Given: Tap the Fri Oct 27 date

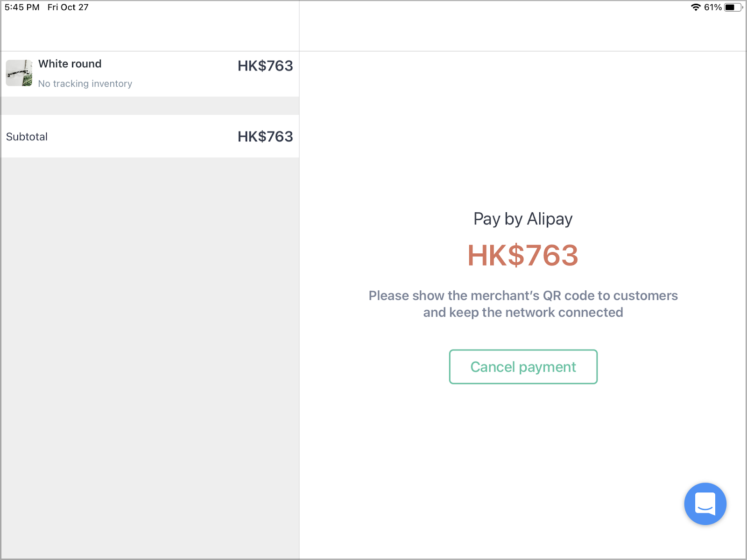Looking at the screenshot, I should click(68, 7).
